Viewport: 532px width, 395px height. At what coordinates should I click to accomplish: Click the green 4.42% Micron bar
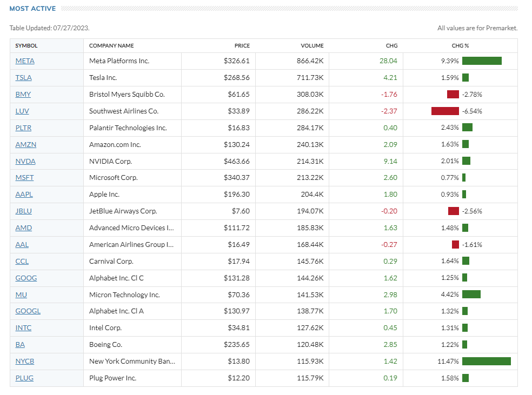[x=471, y=294]
